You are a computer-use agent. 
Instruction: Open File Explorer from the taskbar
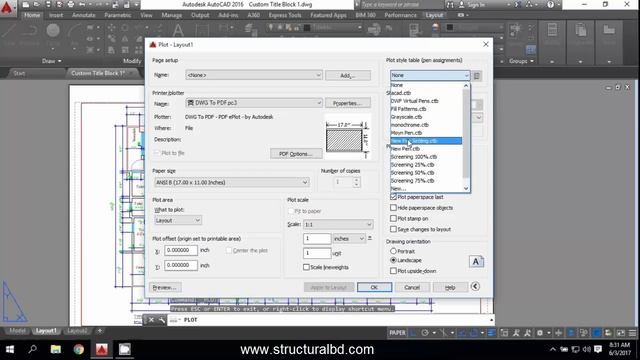(x=56, y=349)
